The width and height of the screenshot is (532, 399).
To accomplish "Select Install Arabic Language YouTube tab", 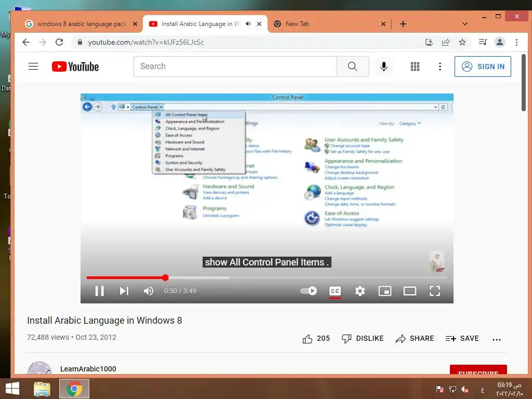I will tap(200, 24).
